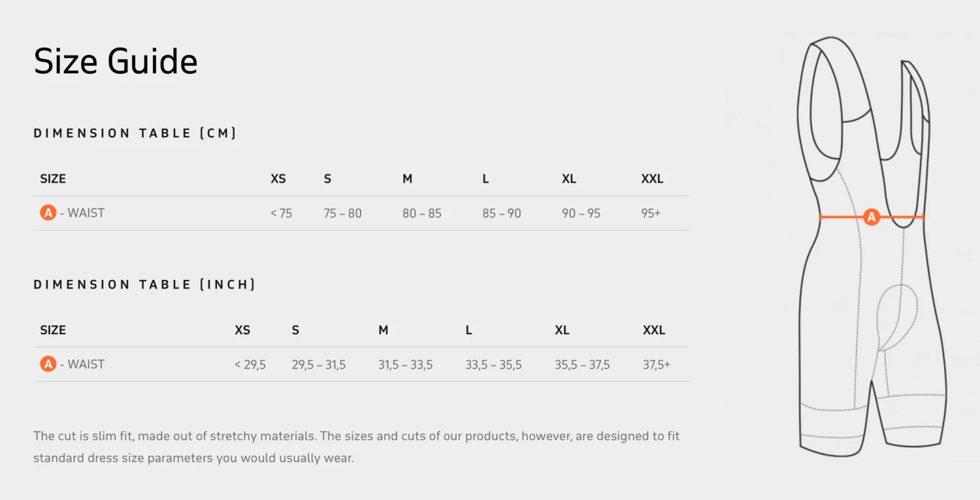The width and height of the screenshot is (980, 500).
Task: Click the 33,5 – 35,5 waist value
Action: [x=493, y=365]
